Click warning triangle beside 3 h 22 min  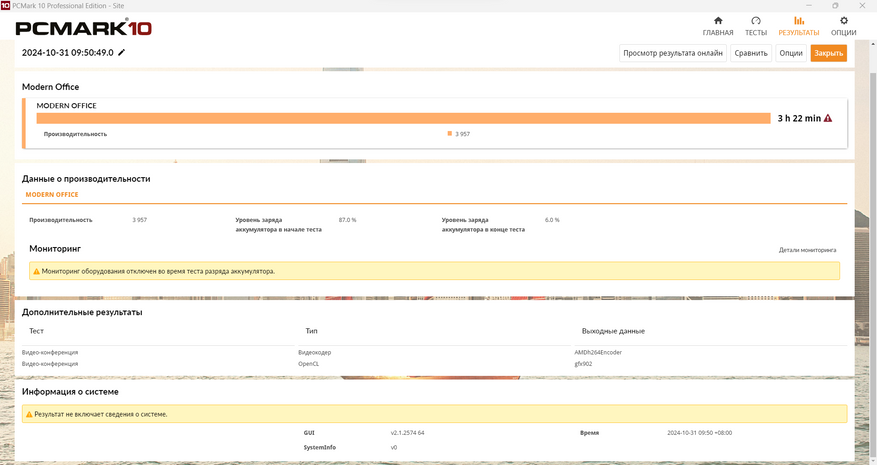click(x=827, y=118)
